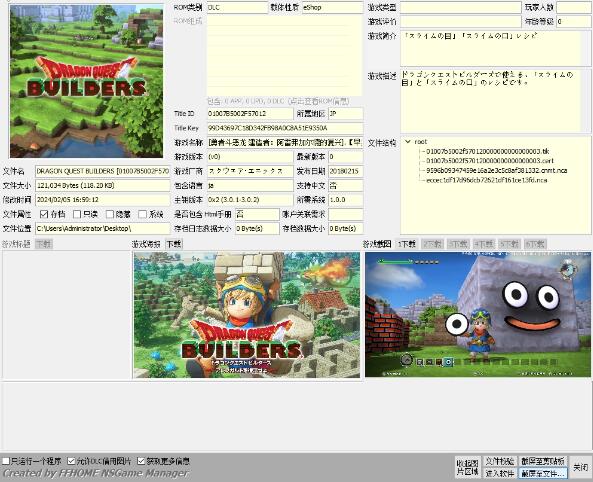The height and width of the screenshot is (482, 593).
Task: Uncheck 获取更多信息 checkbox
Action: pyautogui.click(x=141, y=461)
